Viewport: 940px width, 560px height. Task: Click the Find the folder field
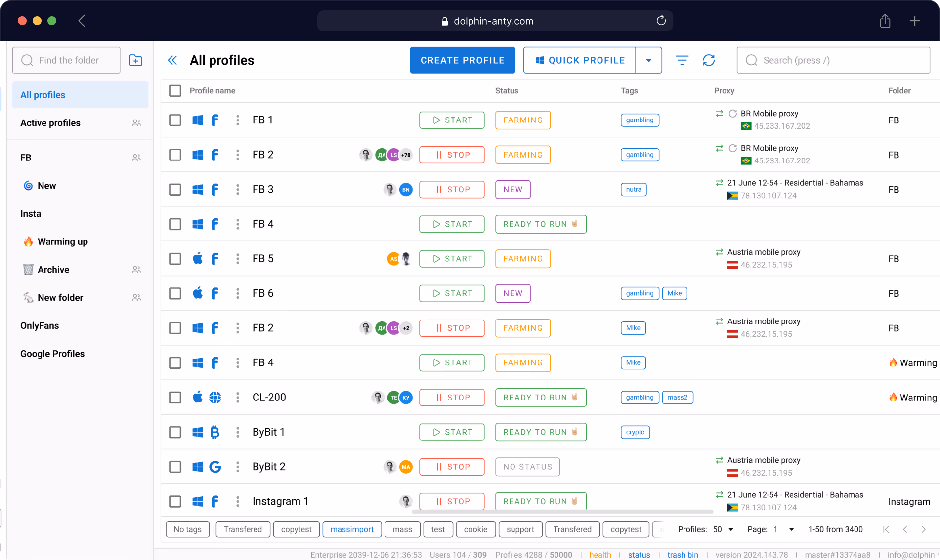coord(66,60)
